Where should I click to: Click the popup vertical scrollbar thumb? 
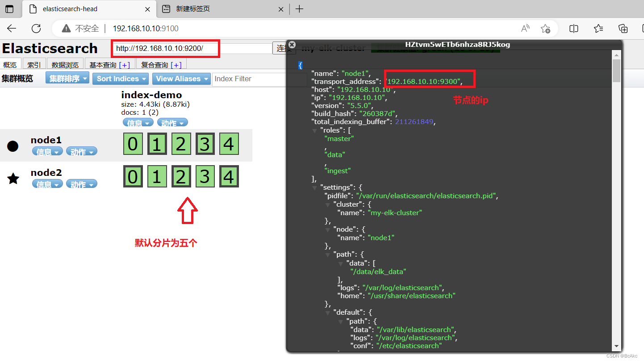(x=616, y=71)
